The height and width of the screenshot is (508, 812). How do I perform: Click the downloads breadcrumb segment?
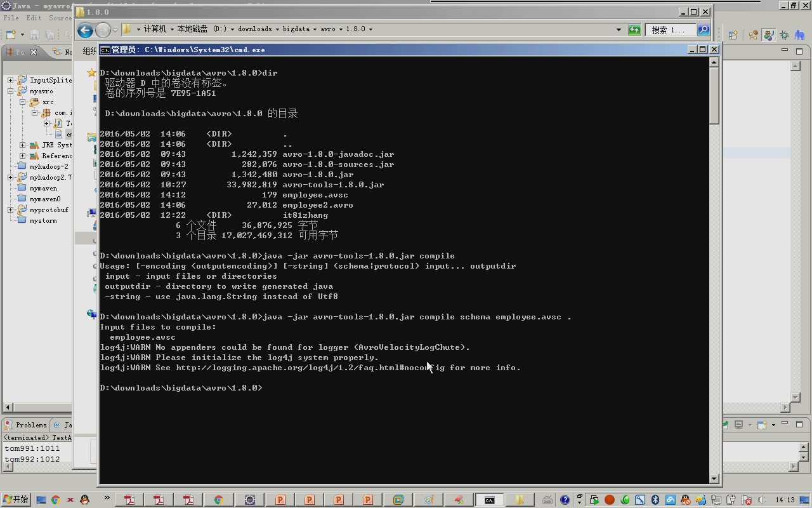point(255,29)
